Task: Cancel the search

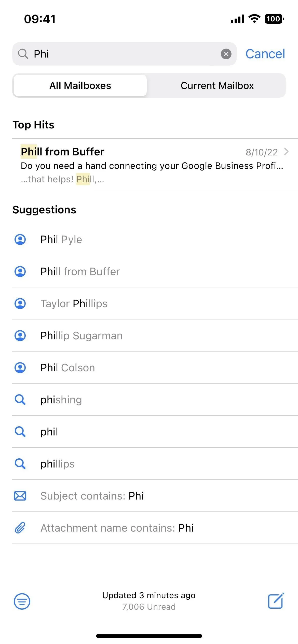Action: (265, 54)
